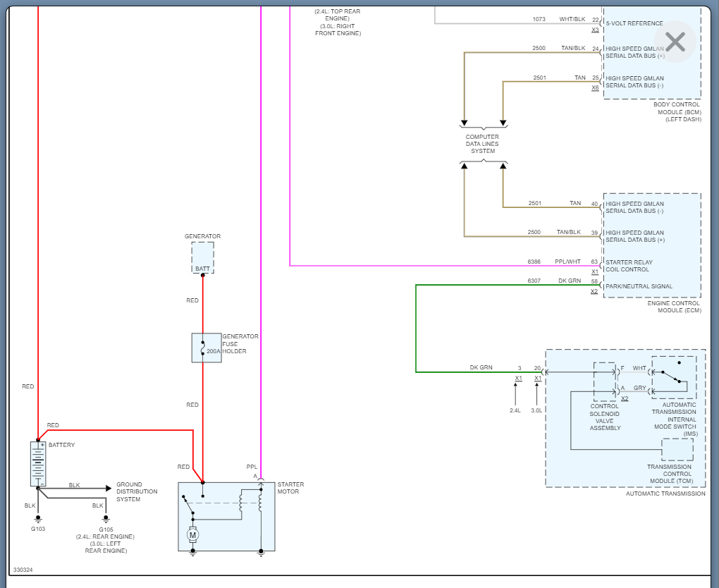Image resolution: width=719 pixels, height=588 pixels.
Task: Click the G103 ground symbol
Action: (x=38, y=519)
